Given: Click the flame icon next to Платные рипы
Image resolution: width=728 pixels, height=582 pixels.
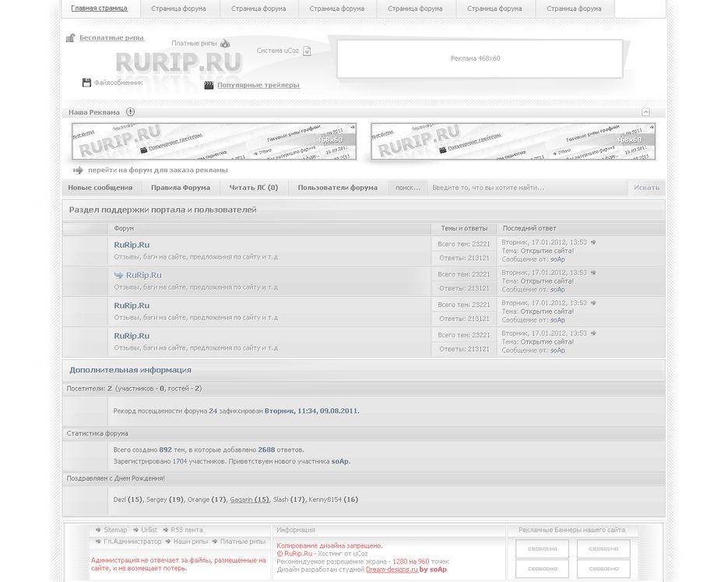Looking at the screenshot, I should coord(225,43).
